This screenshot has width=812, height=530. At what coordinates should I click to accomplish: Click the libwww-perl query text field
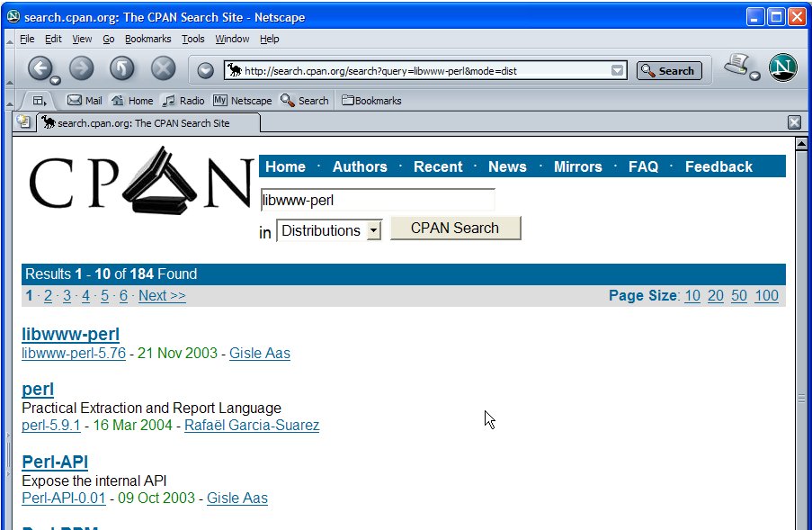[378, 200]
